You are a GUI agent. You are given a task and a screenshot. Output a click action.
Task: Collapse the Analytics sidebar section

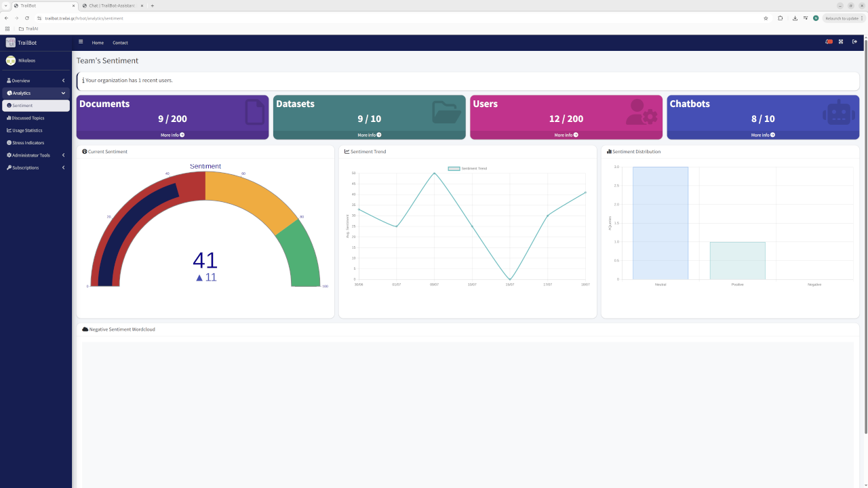pyautogui.click(x=36, y=93)
